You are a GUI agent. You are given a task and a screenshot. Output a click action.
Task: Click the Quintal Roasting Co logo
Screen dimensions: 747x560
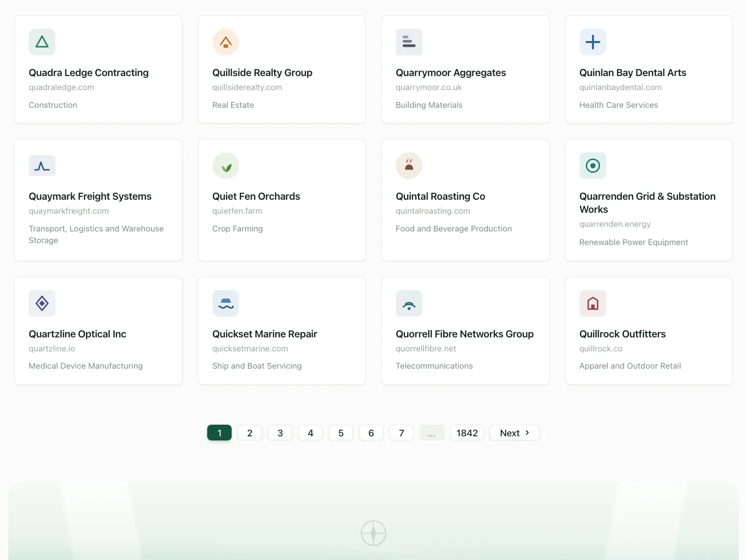pyautogui.click(x=409, y=166)
